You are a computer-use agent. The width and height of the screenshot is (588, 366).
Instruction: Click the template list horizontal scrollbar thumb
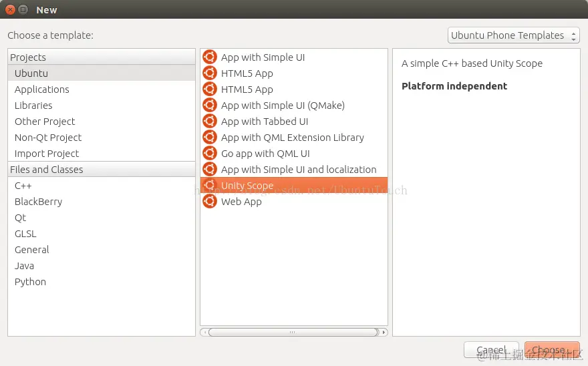coord(293,332)
